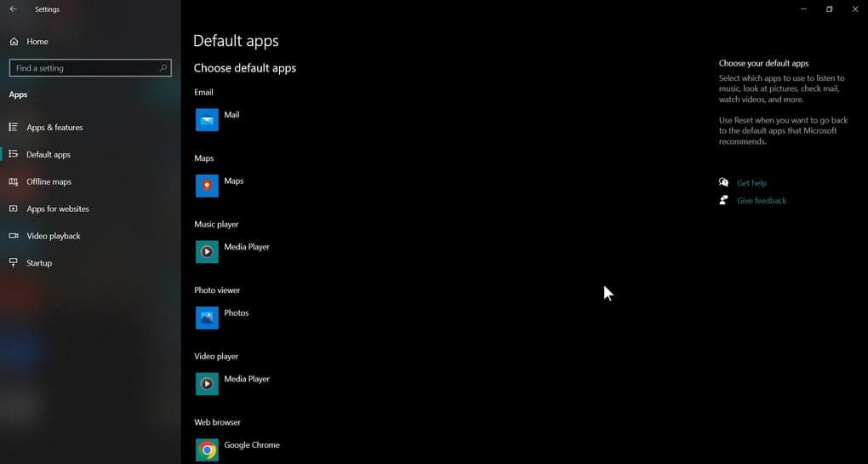The height and width of the screenshot is (464, 868).
Task: Click the Music player category label
Action: pyautogui.click(x=216, y=224)
